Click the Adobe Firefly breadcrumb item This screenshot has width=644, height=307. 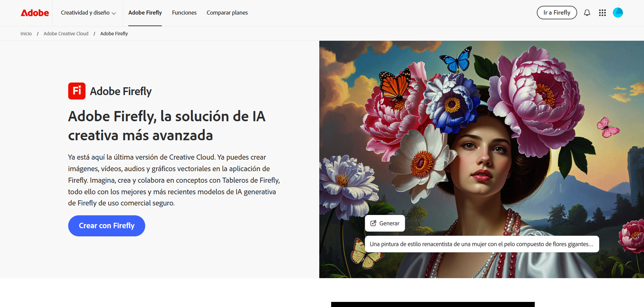(x=114, y=34)
